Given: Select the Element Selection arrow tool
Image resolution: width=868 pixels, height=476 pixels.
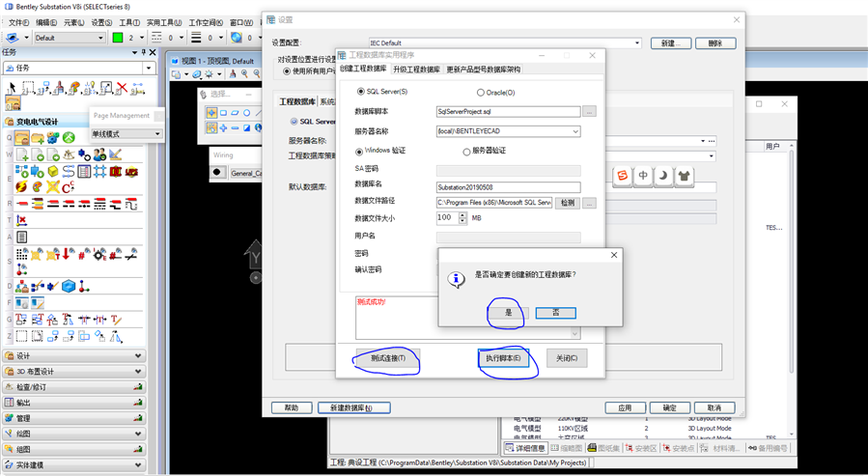Looking at the screenshot, I should (x=11, y=88).
